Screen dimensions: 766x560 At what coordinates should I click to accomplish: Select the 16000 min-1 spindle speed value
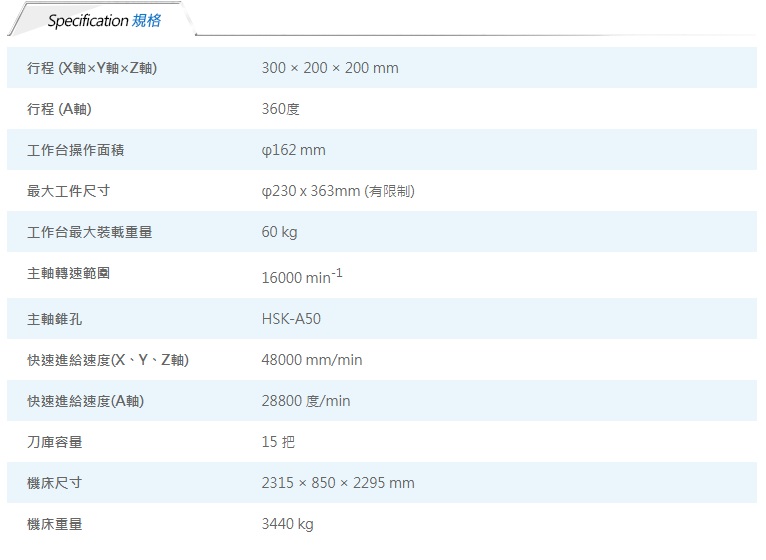tap(301, 276)
